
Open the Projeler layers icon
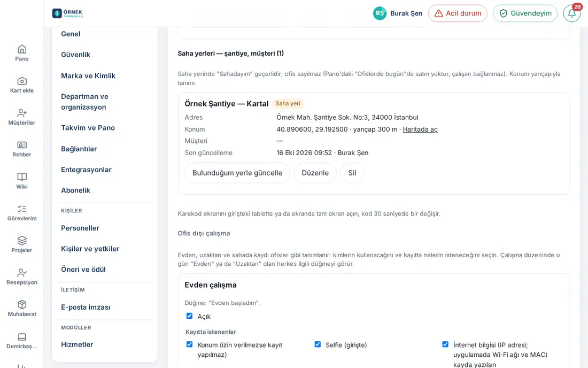(x=22, y=241)
